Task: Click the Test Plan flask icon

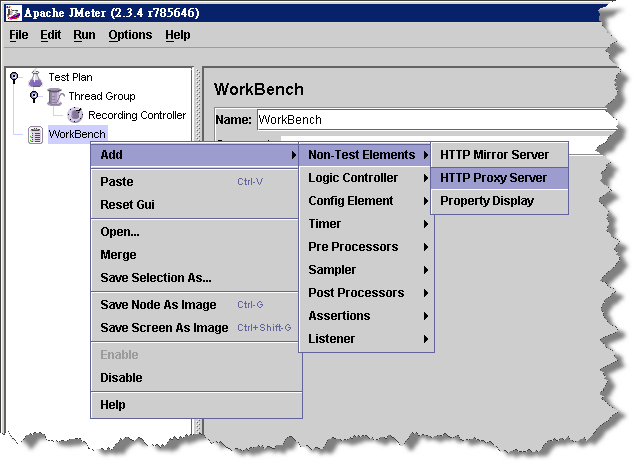Action: (36, 77)
